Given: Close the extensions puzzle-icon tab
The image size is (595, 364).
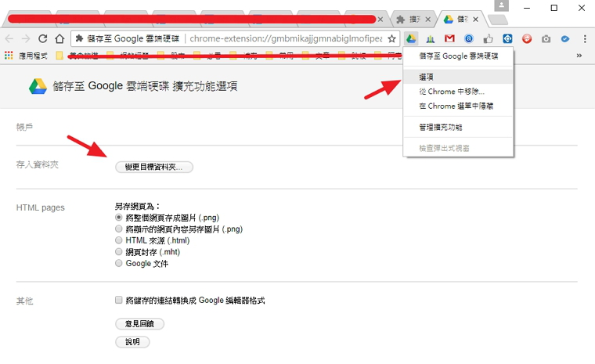Looking at the screenshot, I should point(428,20).
